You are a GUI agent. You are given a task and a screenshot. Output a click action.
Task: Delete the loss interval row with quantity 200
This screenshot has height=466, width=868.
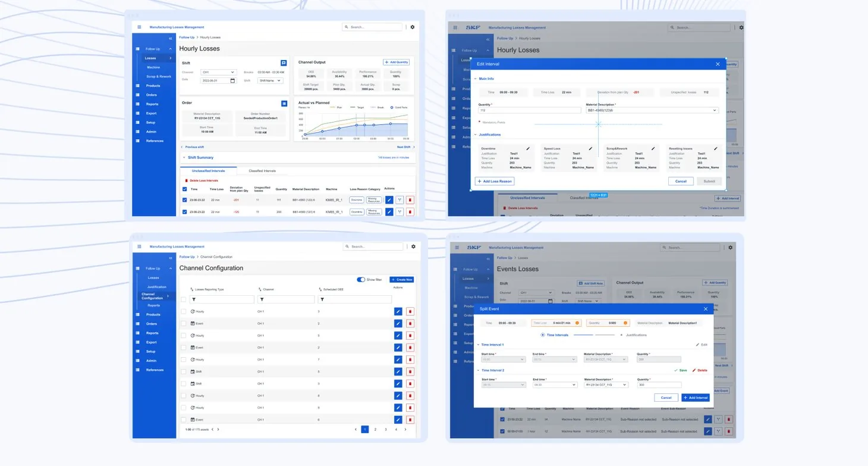tap(410, 211)
